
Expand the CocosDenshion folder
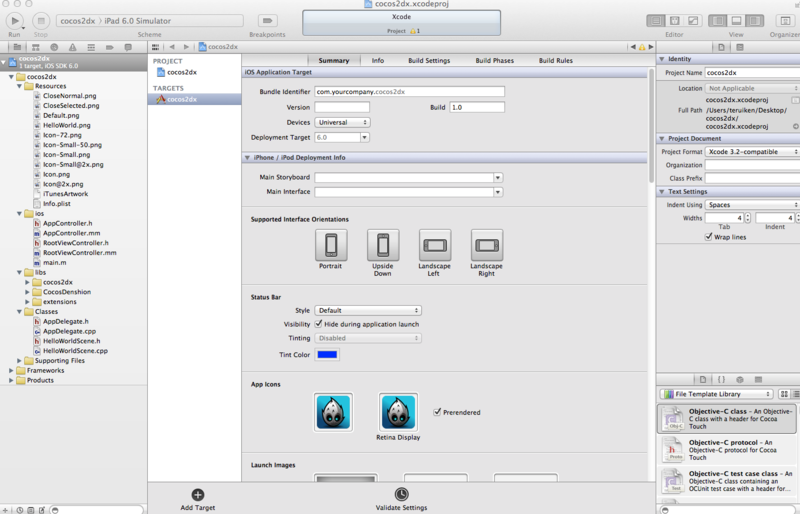[x=28, y=292]
